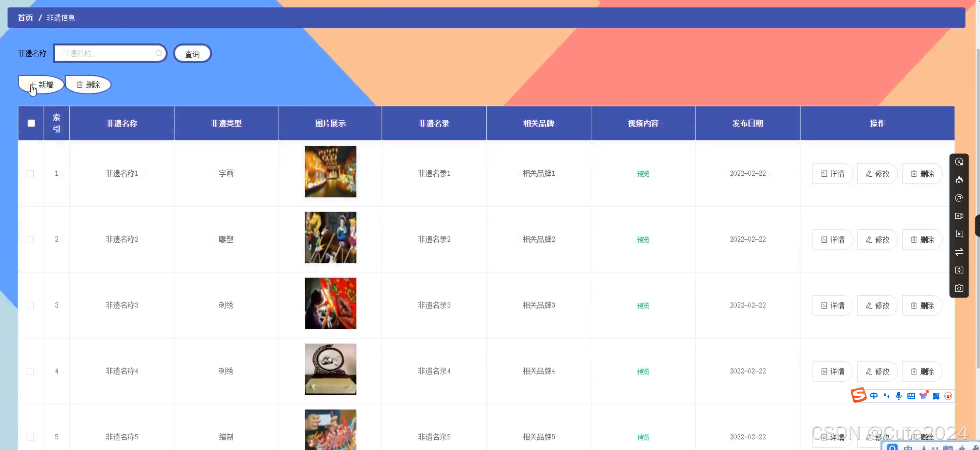This screenshot has height=450, width=980.
Task: Click 非遗信息 breadcrumb item
Action: tap(61, 18)
